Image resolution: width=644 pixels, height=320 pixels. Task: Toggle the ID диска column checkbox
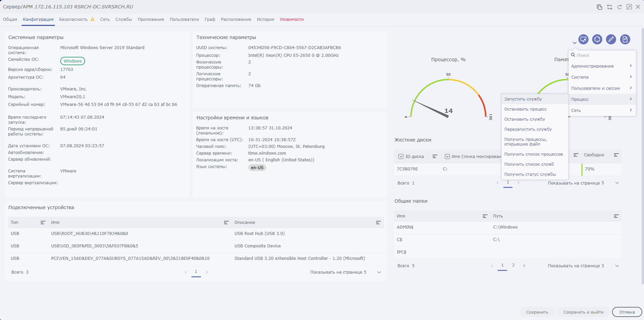(401, 156)
